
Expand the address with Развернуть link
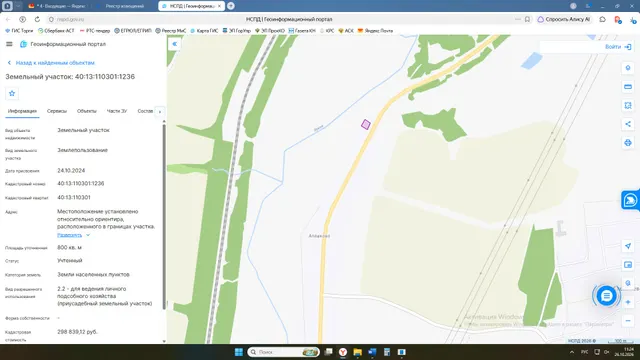(69, 235)
